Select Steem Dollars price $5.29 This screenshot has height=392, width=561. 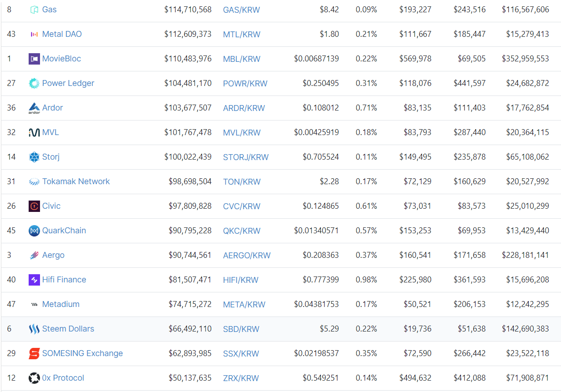click(329, 329)
